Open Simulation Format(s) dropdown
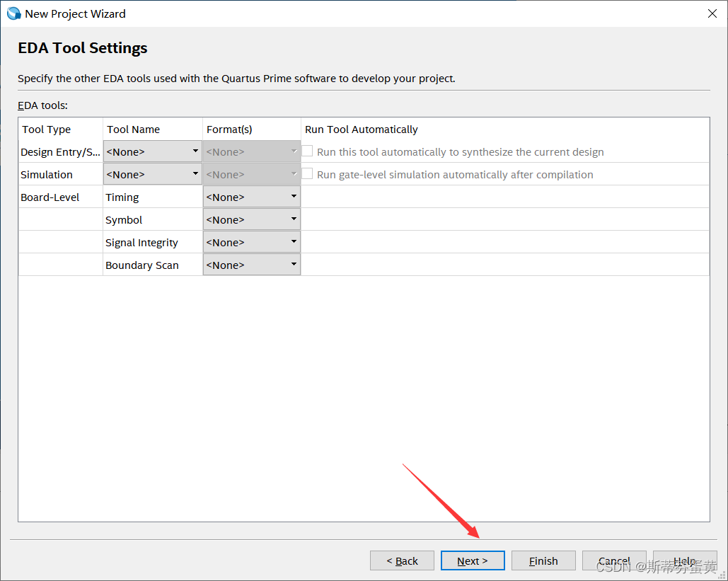Screen dimensions: 728x581 (x=252, y=174)
